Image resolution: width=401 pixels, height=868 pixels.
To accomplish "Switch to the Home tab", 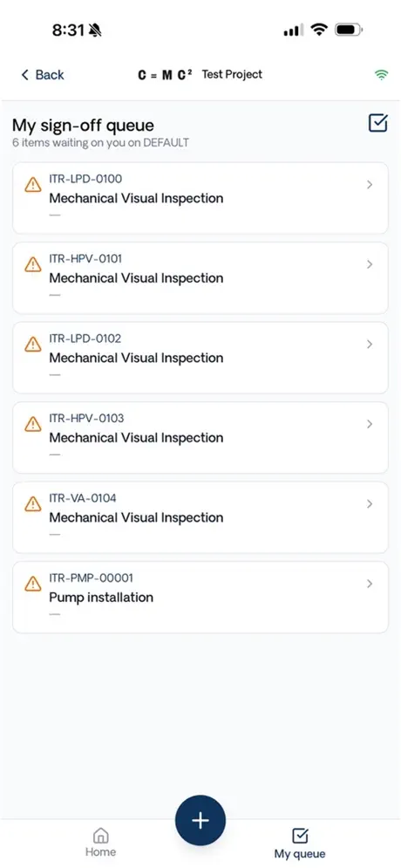I will [x=100, y=842].
